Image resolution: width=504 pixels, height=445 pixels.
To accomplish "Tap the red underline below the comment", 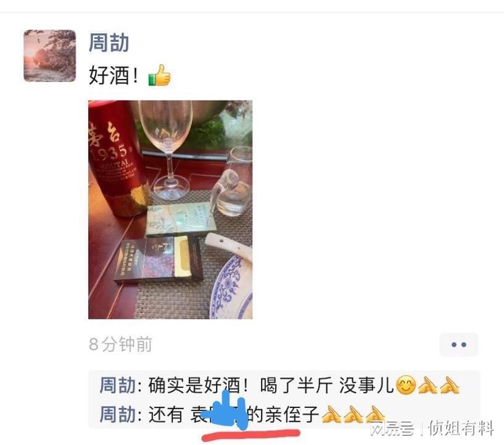I will tap(251, 435).
